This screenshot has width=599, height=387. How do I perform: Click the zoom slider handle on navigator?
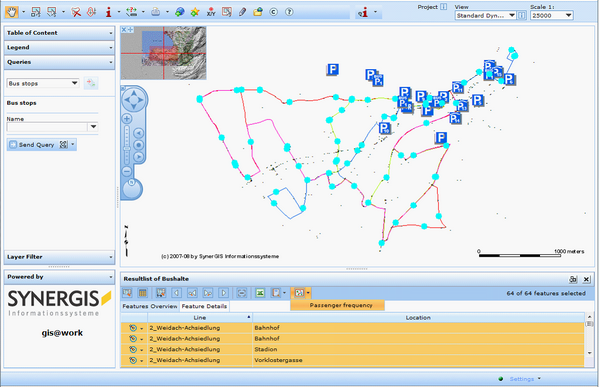(x=127, y=148)
